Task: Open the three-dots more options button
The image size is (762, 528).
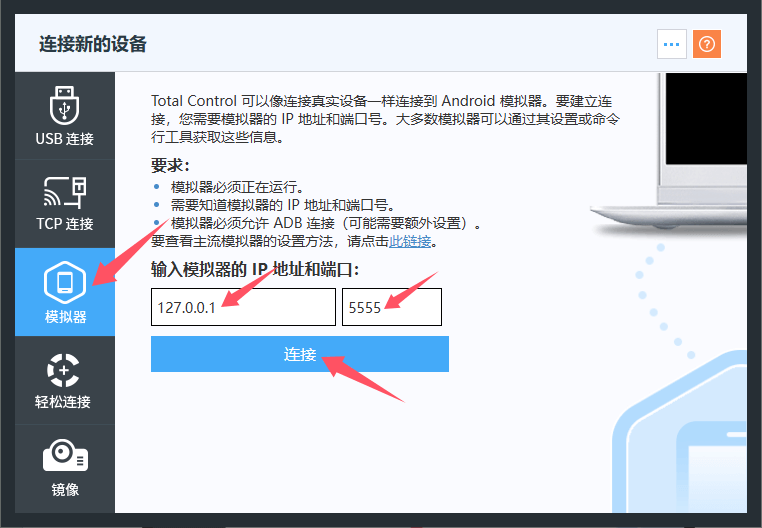Action: pyautogui.click(x=672, y=44)
